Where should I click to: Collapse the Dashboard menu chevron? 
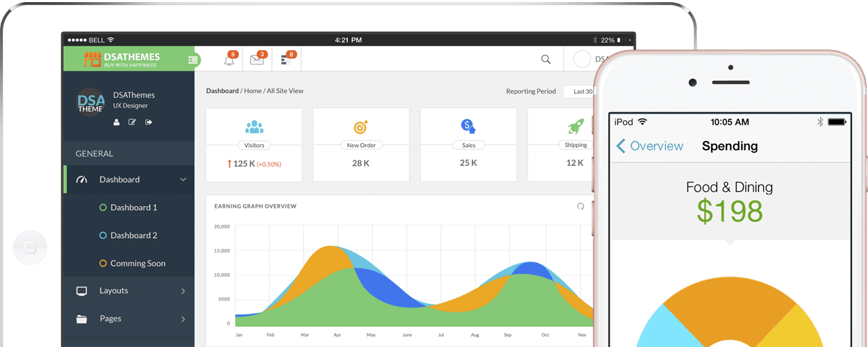tap(183, 180)
